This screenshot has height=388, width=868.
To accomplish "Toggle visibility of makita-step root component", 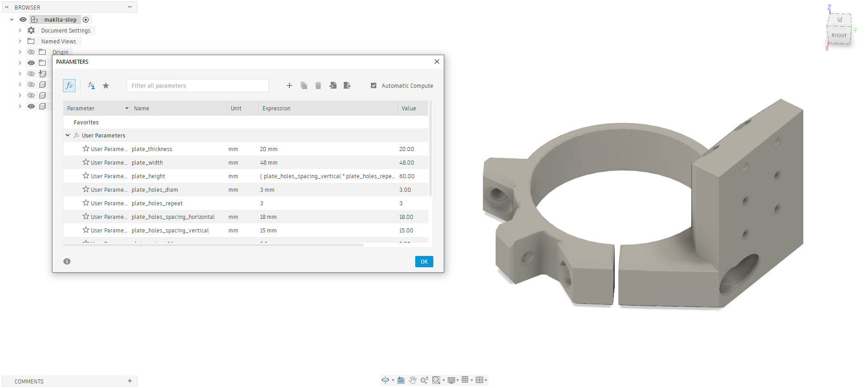I will point(23,19).
